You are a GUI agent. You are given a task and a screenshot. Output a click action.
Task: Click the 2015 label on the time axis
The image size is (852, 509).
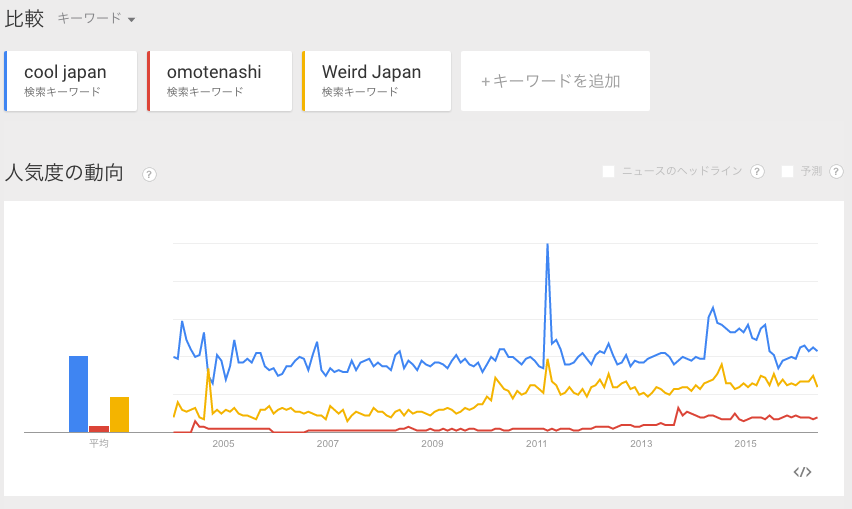[745, 443]
